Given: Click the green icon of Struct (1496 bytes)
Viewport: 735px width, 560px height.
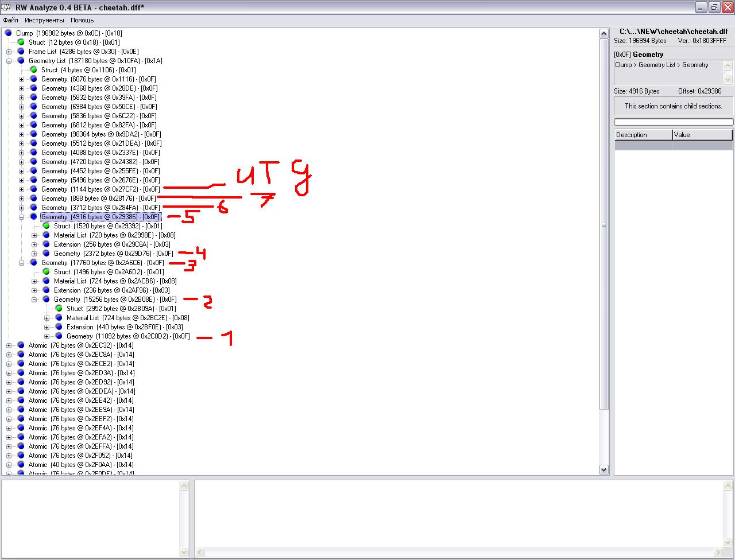Looking at the screenshot, I should coord(46,272).
